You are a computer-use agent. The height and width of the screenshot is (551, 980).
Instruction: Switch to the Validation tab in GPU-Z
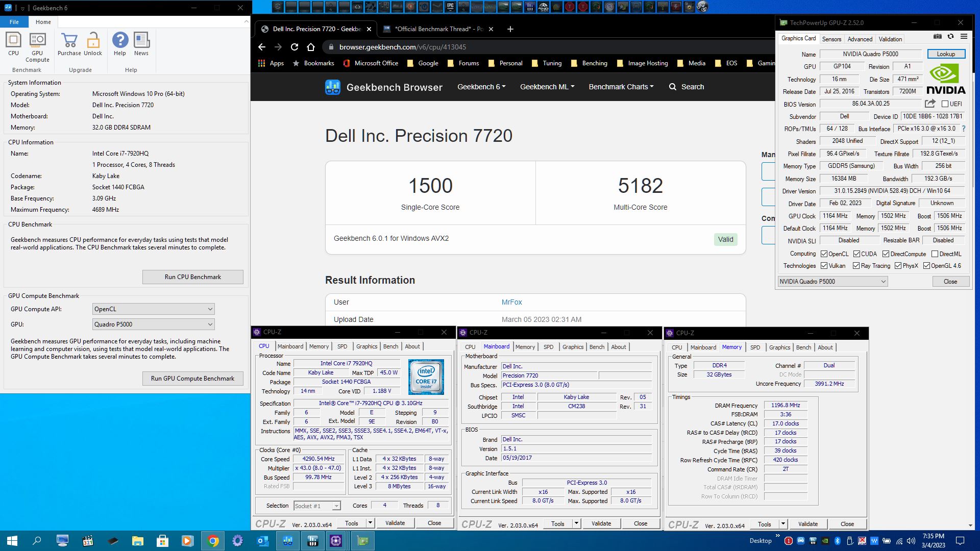(x=890, y=39)
